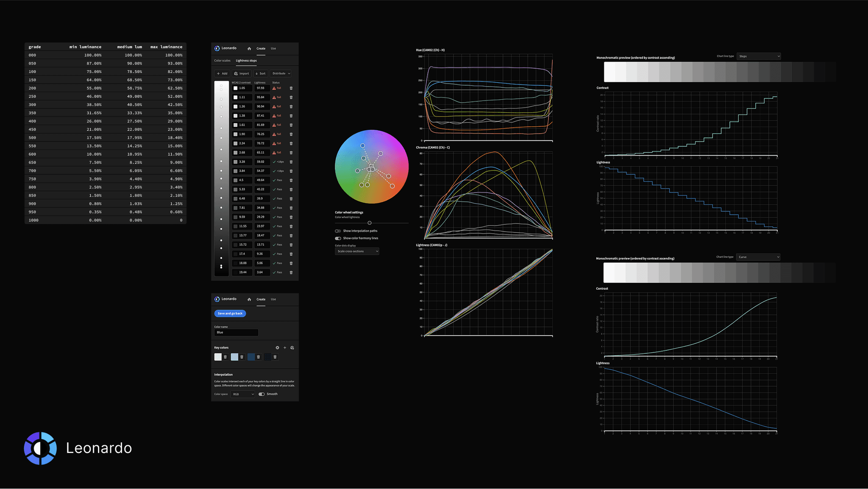Click Leonardo logo in Lightness stops panel header
Screen dimensions: 868x489
coord(217,48)
